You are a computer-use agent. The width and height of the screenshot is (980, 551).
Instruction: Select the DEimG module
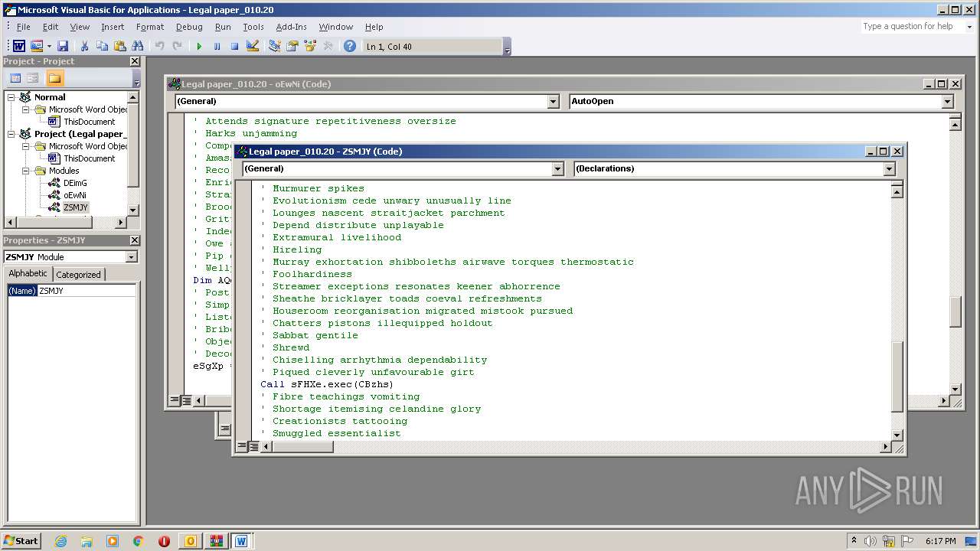75,183
